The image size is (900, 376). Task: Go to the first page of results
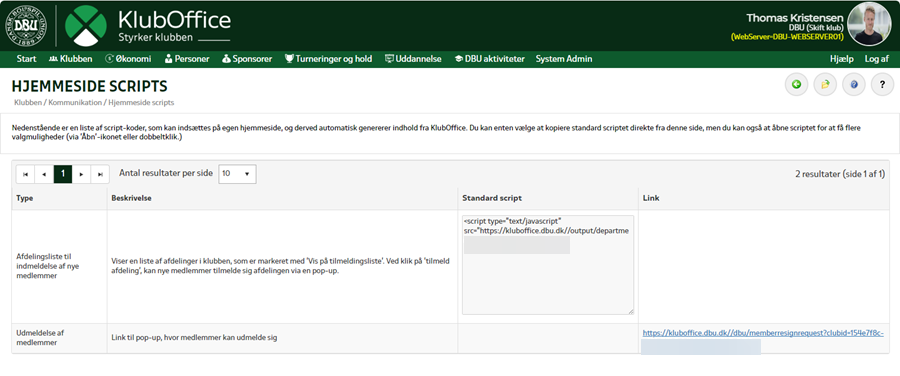[x=25, y=174]
